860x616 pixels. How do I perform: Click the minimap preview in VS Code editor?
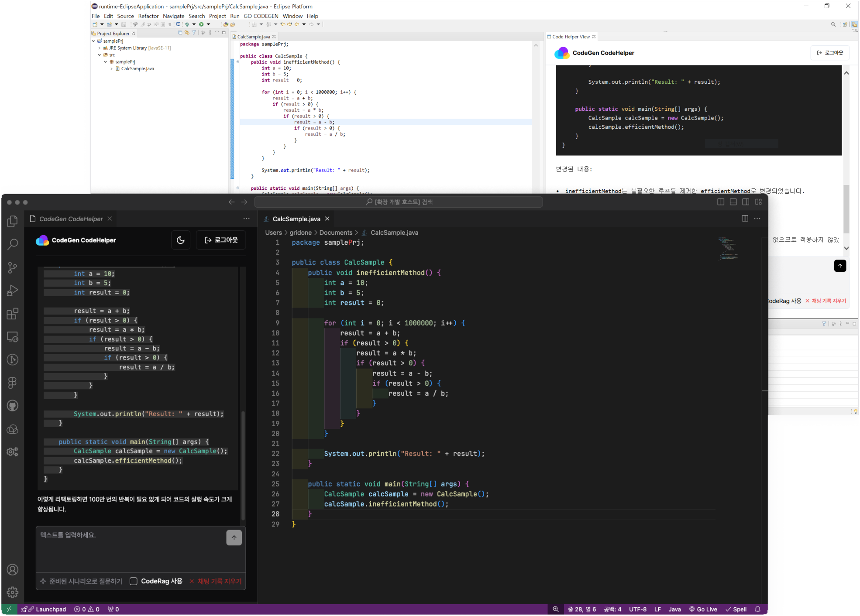coord(728,249)
